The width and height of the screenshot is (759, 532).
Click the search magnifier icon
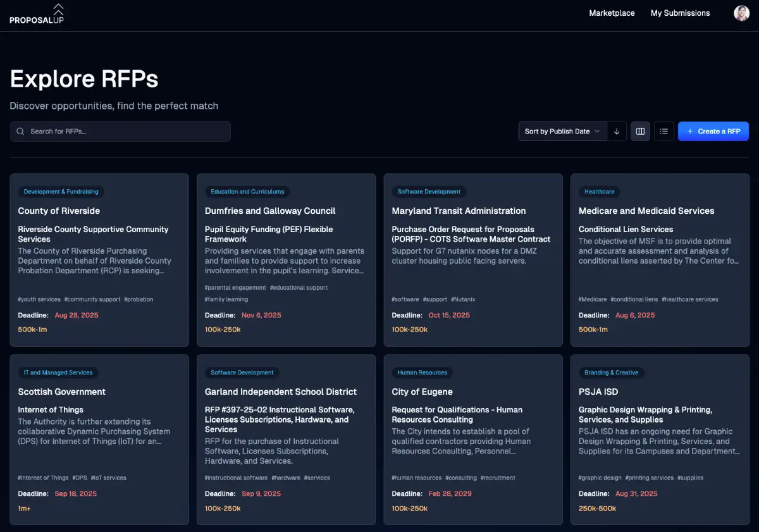pyautogui.click(x=21, y=132)
